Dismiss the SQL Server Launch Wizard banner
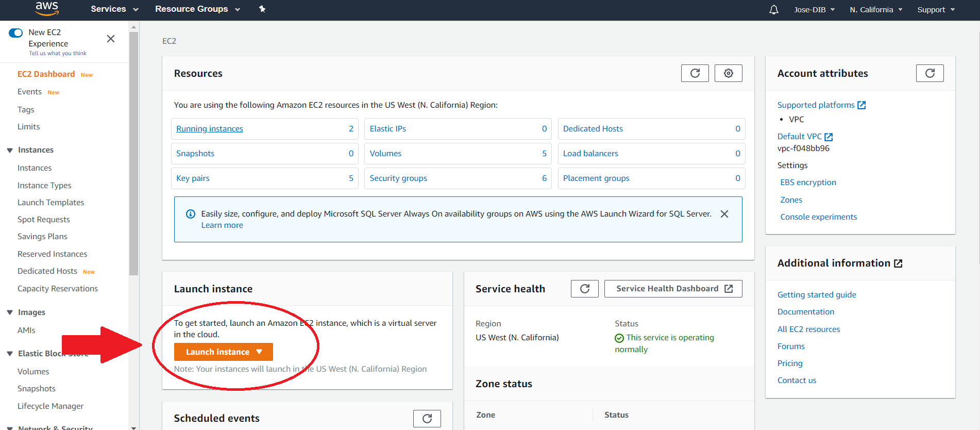This screenshot has height=430, width=980. (x=724, y=214)
